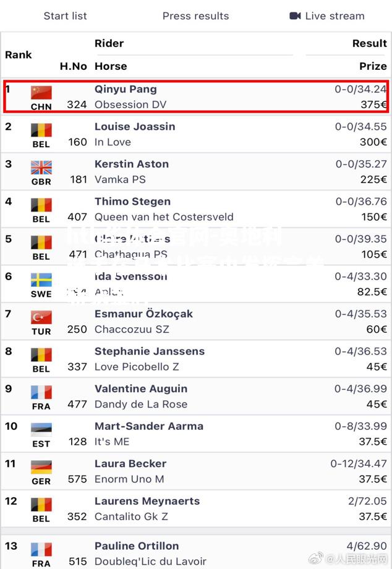Select horse Queen van het Costersveld
392x569 pixels.
click(164, 217)
